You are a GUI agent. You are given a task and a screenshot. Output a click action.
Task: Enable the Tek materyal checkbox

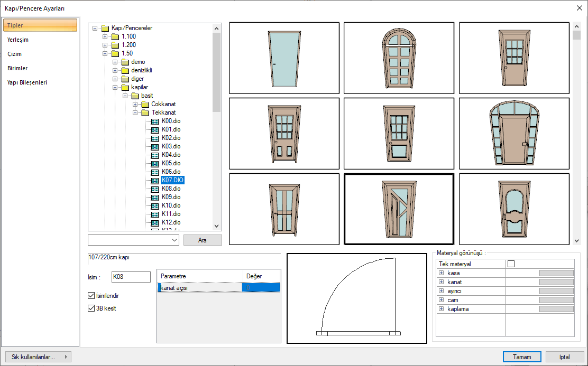(511, 264)
